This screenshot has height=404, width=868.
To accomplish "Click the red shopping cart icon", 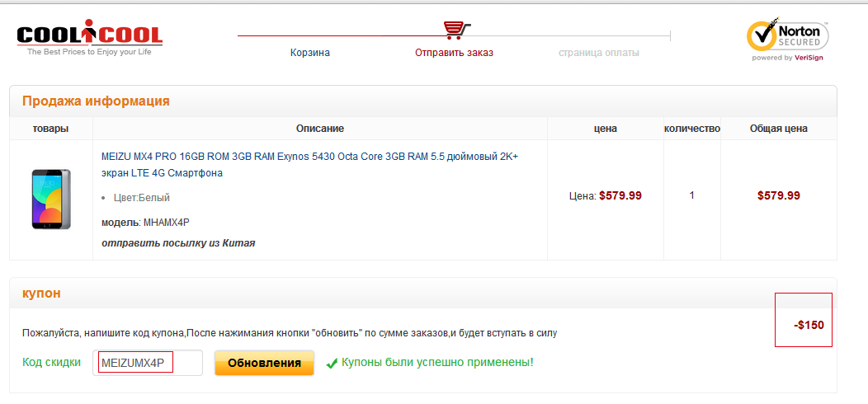I will click(x=457, y=30).
